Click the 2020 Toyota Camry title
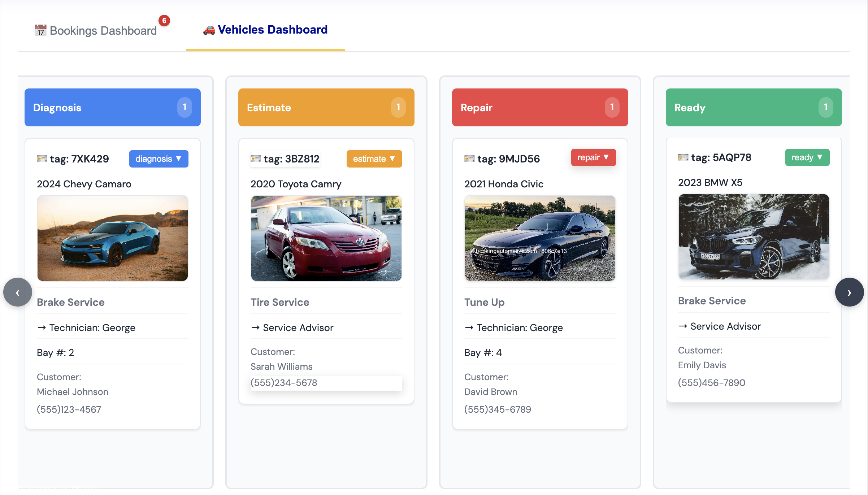The width and height of the screenshot is (868, 495). tap(296, 184)
